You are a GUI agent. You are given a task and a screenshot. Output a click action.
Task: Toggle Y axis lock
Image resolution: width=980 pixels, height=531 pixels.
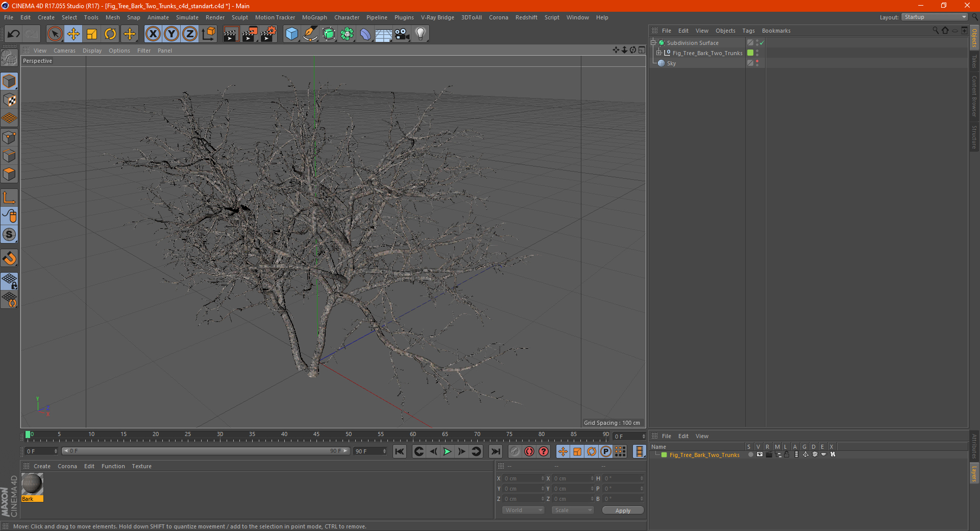tap(171, 34)
